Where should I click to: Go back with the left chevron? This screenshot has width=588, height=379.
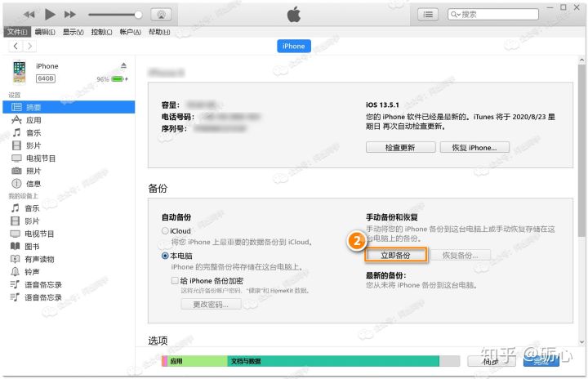pos(16,46)
